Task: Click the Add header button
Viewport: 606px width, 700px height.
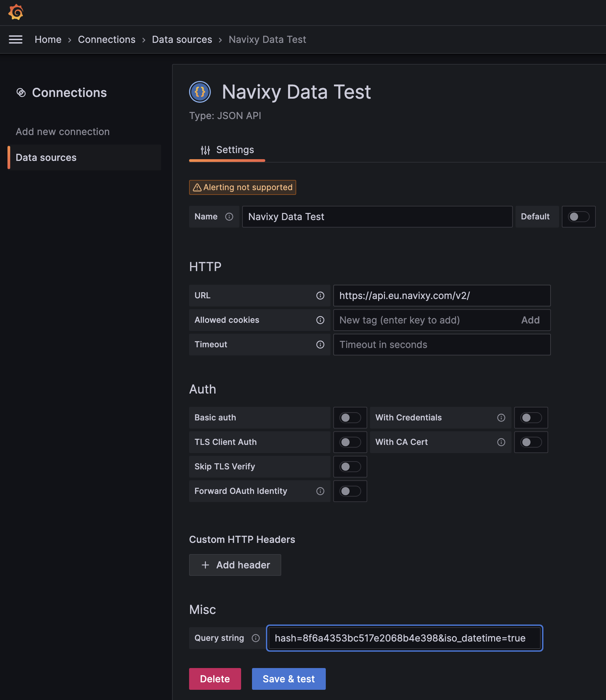Action: (x=235, y=565)
